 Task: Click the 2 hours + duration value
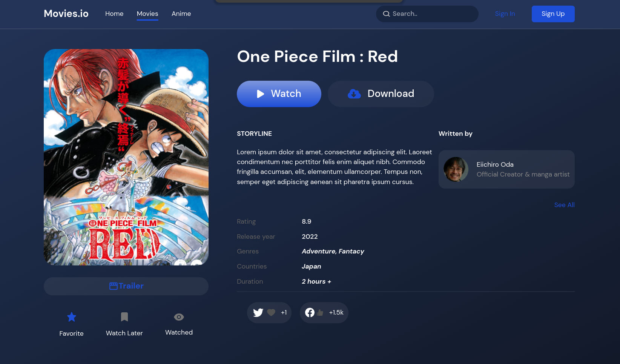click(316, 281)
